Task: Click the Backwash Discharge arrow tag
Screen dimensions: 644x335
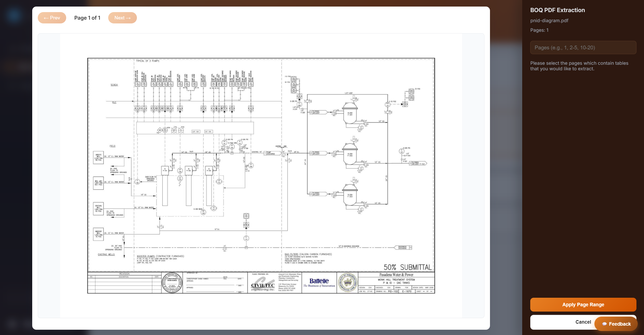Action: point(402,248)
